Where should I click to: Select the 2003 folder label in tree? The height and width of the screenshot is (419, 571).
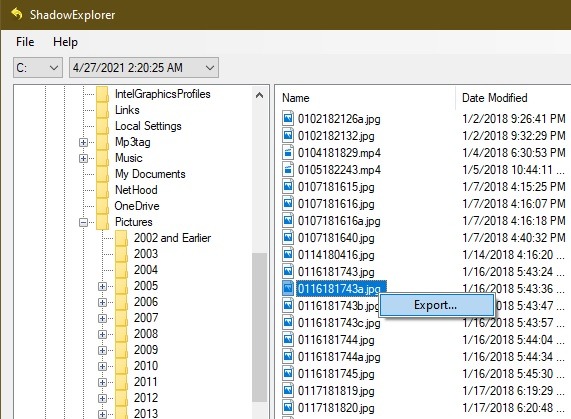[x=146, y=254]
